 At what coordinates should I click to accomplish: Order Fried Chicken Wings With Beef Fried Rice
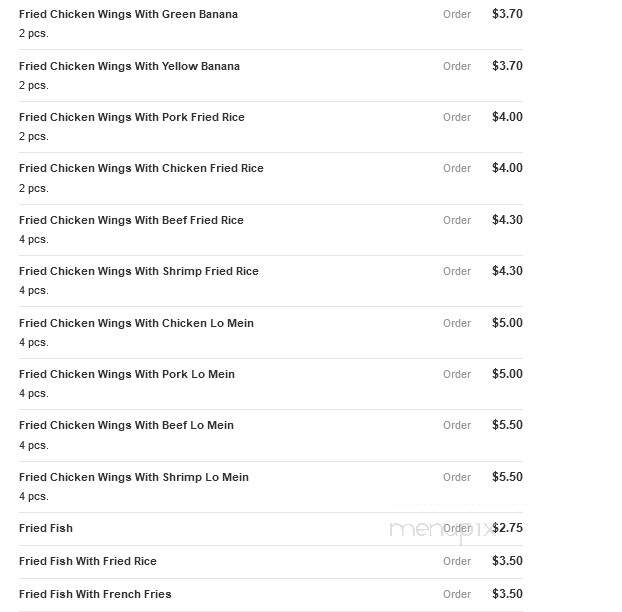pyautogui.click(x=457, y=220)
